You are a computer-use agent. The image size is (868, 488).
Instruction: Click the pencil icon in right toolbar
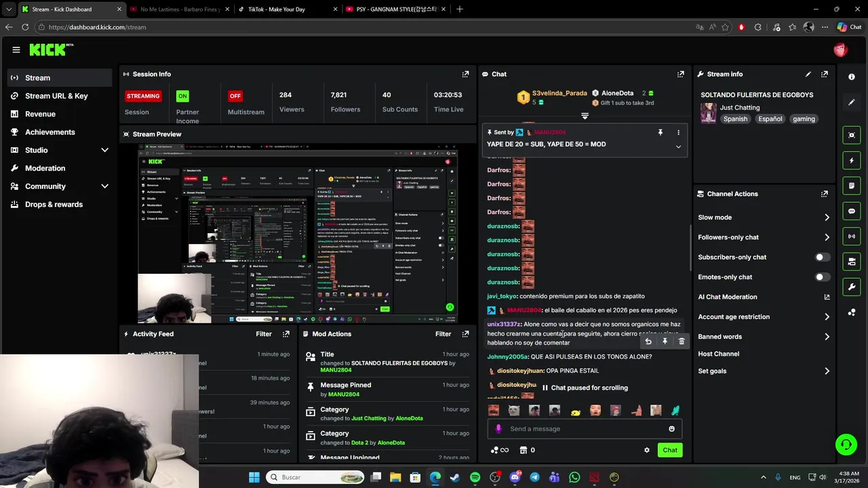pyautogui.click(x=852, y=102)
